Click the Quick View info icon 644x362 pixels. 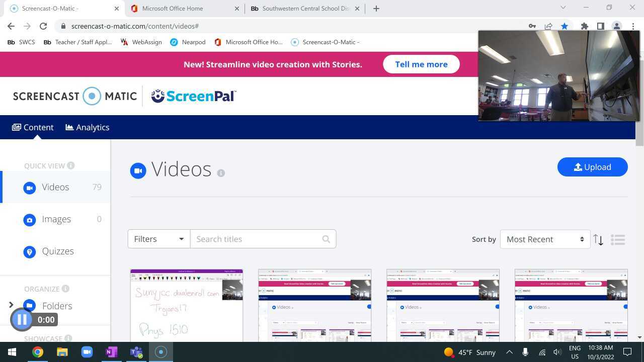(71, 165)
